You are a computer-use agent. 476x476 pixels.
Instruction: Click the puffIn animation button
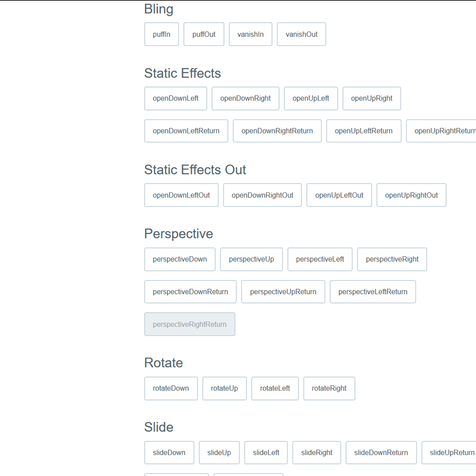pyautogui.click(x=161, y=35)
